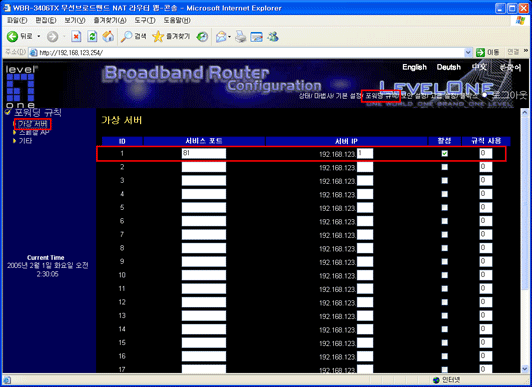
Task: Open the 기본 설정 navigation link
Action: (x=349, y=96)
